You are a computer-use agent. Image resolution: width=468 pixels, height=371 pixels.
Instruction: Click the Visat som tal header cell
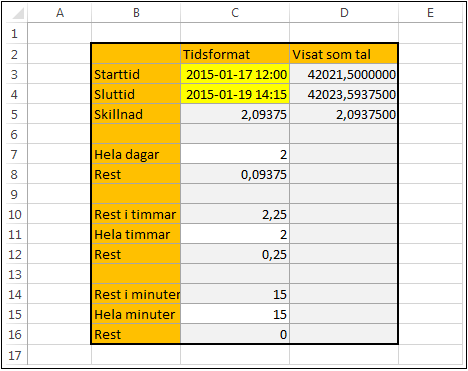[x=344, y=54]
